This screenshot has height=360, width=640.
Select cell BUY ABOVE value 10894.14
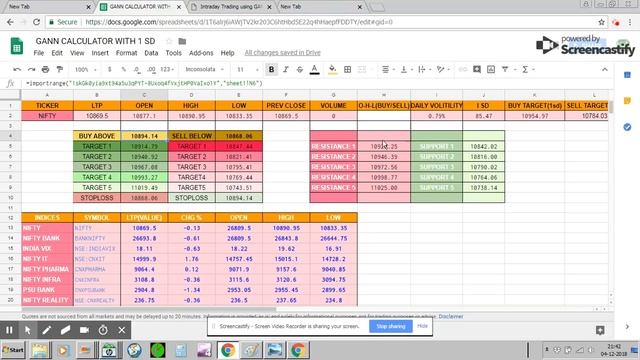144,136
